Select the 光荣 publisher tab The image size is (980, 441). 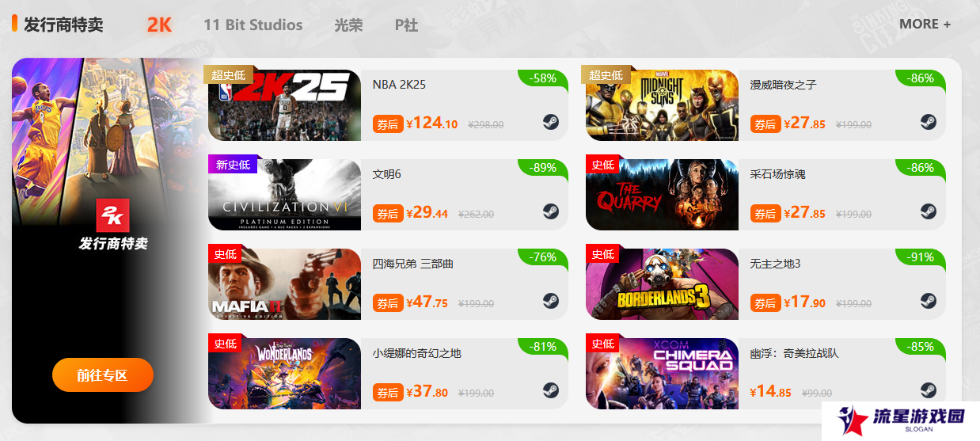pyautogui.click(x=348, y=25)
